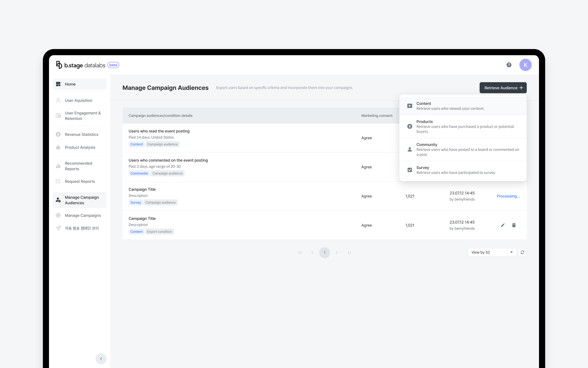Open User Aquisition in the sidebar
This screenshot has height=368, width=588.
coord(79,100)
